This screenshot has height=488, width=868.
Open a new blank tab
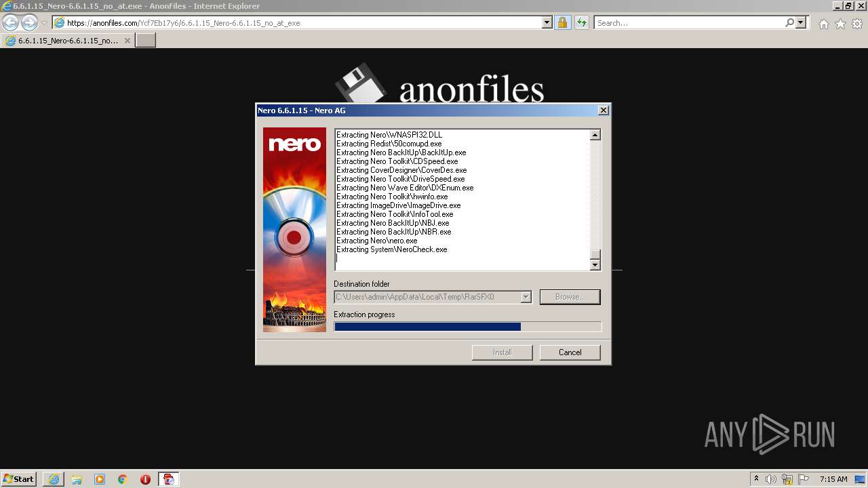(146, 41)
